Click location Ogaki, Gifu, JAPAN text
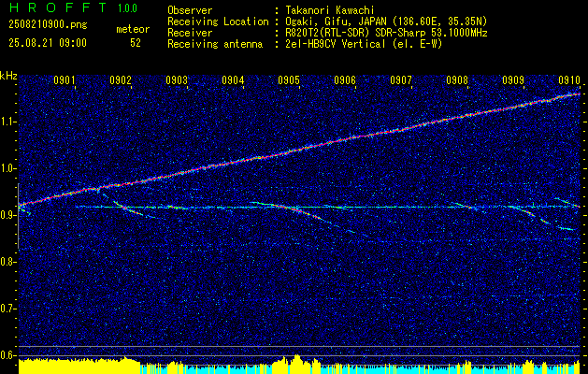The image size is (588, 374). (384, 22)
